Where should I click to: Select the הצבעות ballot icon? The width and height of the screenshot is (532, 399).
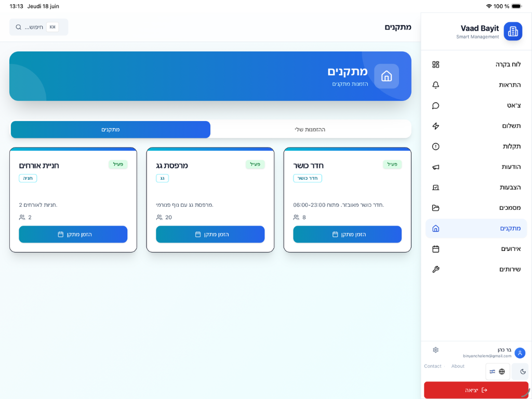[436, 187]
